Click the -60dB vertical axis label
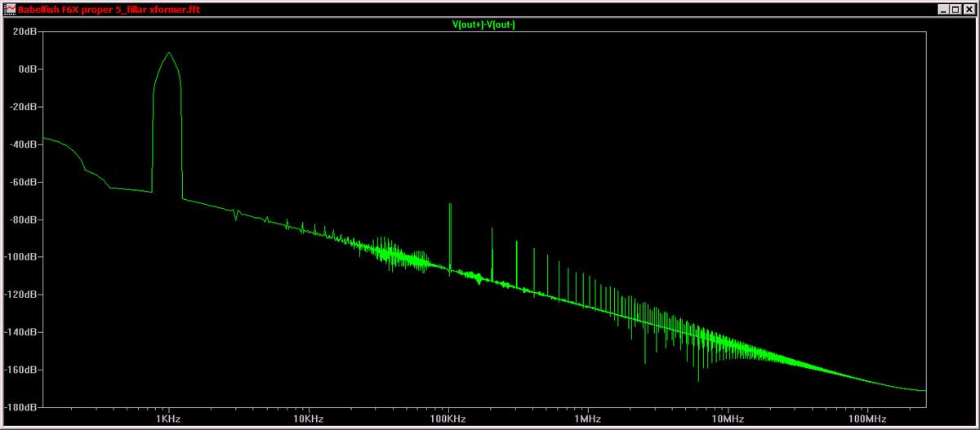The width and height of the screenshot is (980, 430). tap(24, 182)
